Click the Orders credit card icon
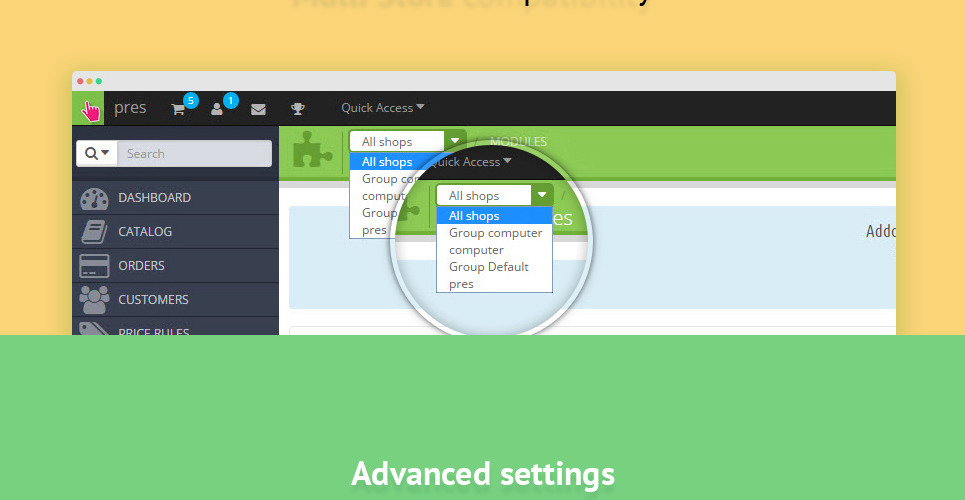Screen dimensions: 965x500 click(x=94, y=266)
